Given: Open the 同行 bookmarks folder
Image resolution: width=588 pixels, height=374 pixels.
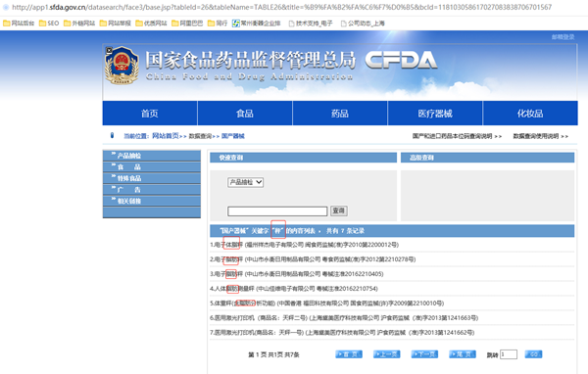Looking at the screenshot, I should [218, 23].
